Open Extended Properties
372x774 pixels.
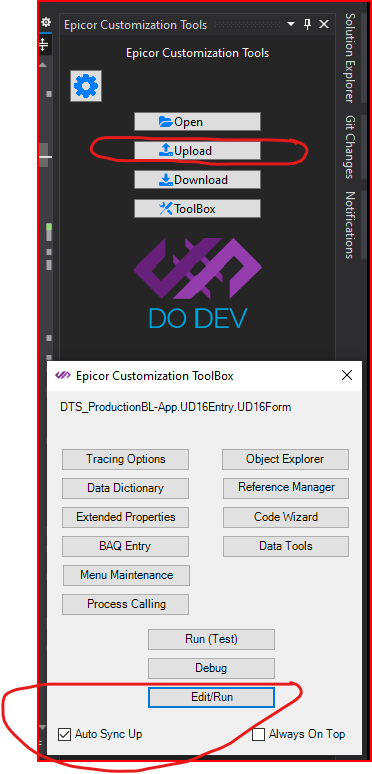point(125,517)
